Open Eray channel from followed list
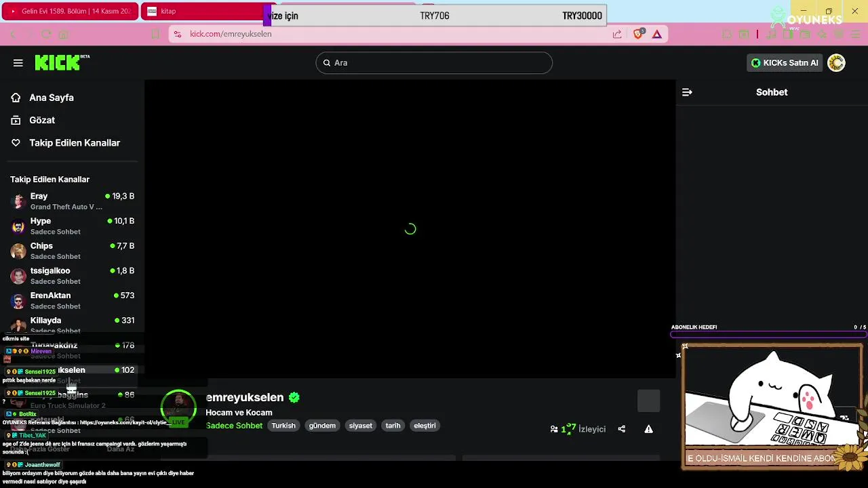 pyautogui.click(x=73, y=201)
